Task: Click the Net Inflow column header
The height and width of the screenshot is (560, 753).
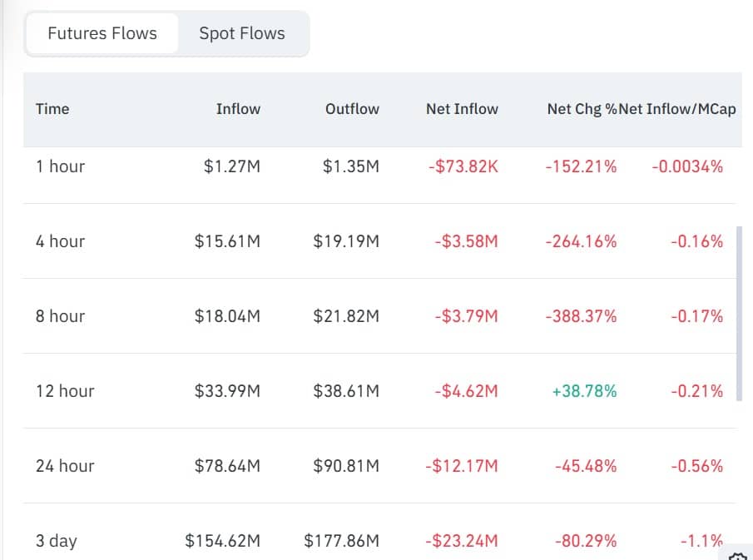Action: 462,109
